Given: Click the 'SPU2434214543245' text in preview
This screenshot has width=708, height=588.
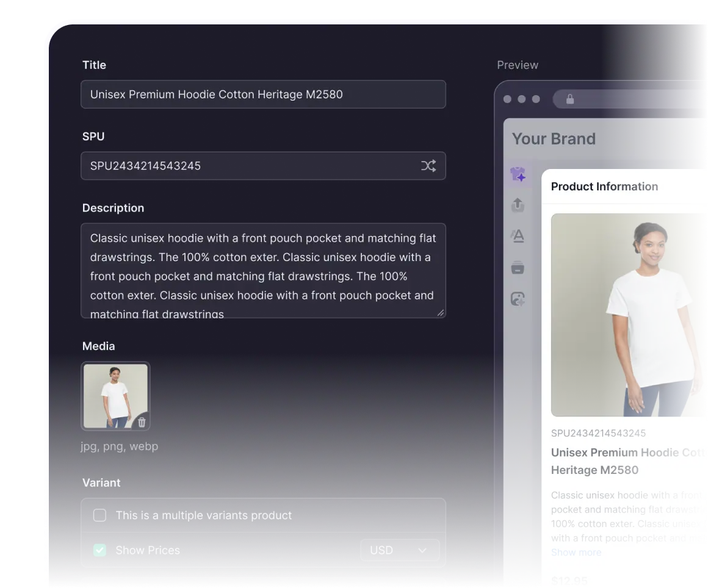Looking at the screenshot, I should click(598, 433).
